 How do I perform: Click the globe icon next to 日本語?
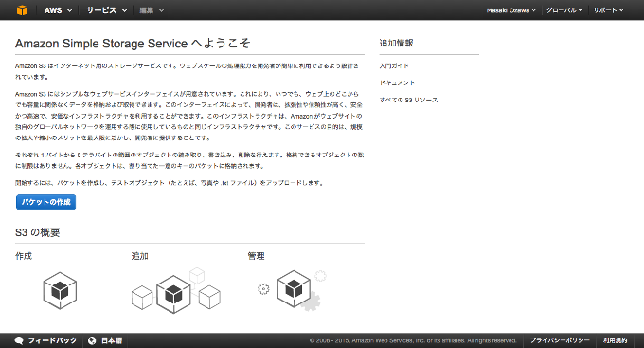pos(92,340)
